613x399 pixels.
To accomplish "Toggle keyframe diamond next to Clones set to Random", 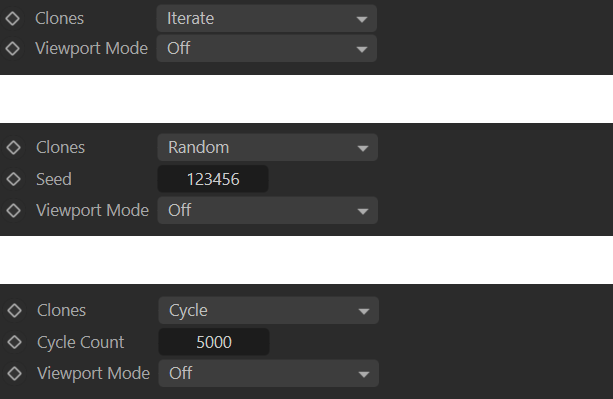I will pos(14,147).
